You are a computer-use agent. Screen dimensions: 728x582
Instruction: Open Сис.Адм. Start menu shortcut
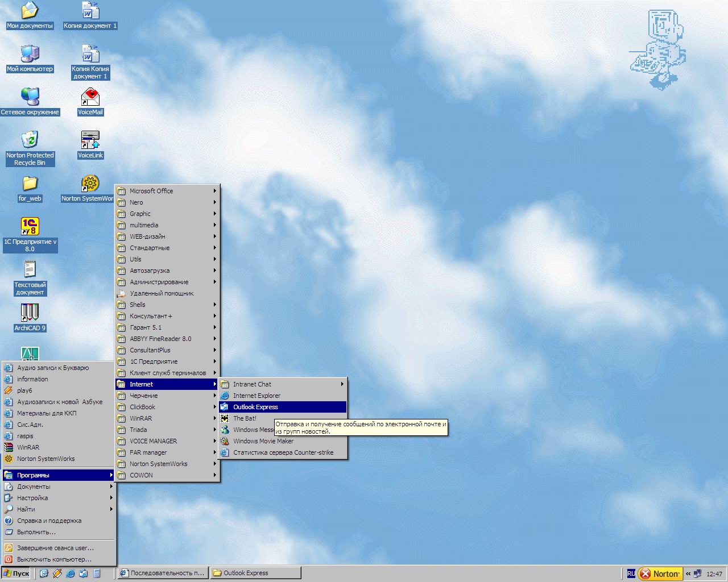click(x=59, y=425)
